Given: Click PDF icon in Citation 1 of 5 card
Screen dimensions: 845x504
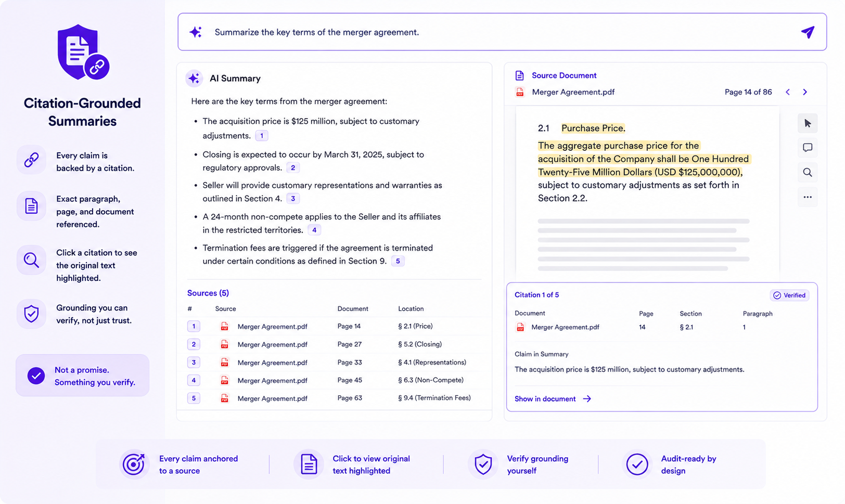Looking at the screenshot, I should (520, 327).
